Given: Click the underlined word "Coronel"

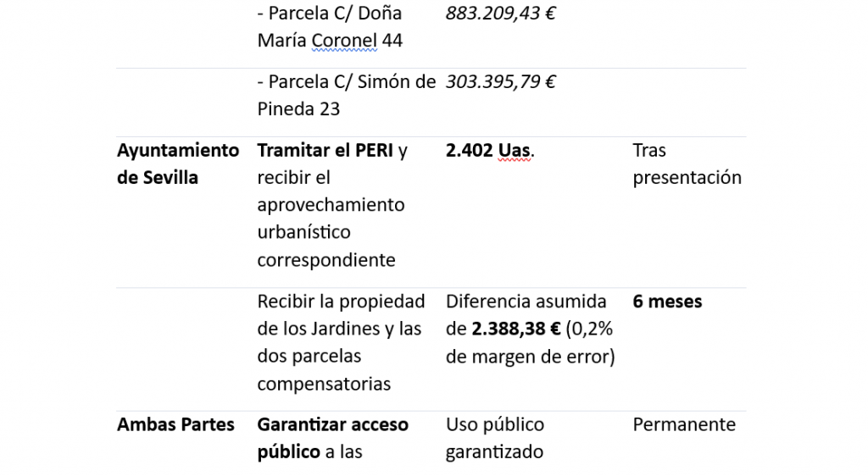Looking at the screenshot, I should click(344, 41).
